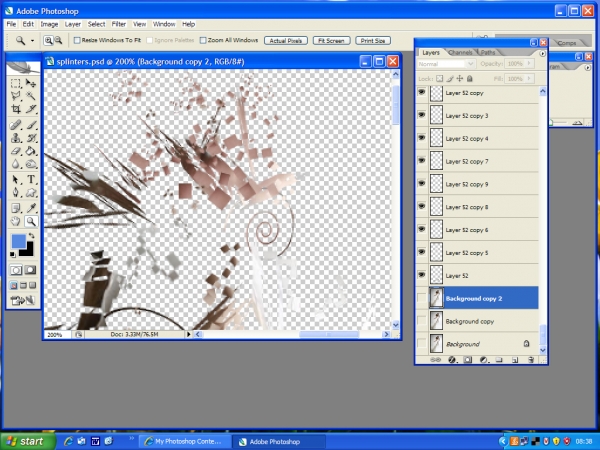
Task: Open the Image menu
Action: pos(49,24)
